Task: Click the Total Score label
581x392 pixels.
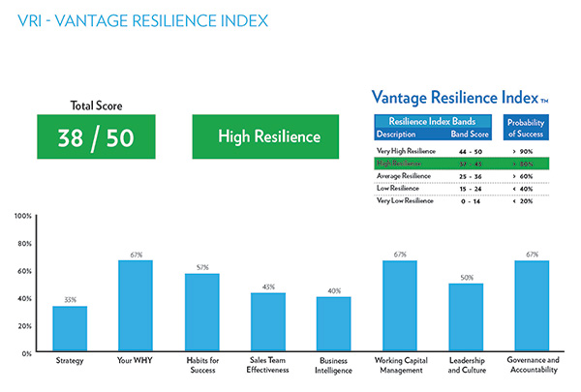Action: (96, 106)
